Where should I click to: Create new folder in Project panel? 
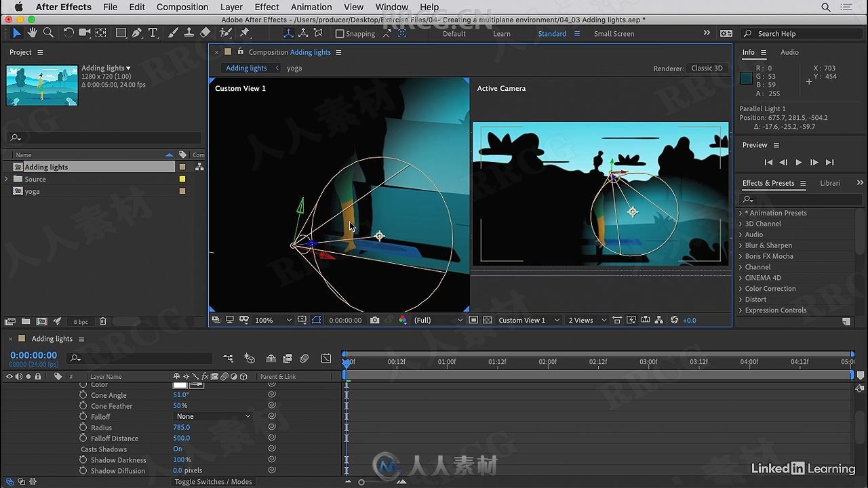click(x=26, y=321)
